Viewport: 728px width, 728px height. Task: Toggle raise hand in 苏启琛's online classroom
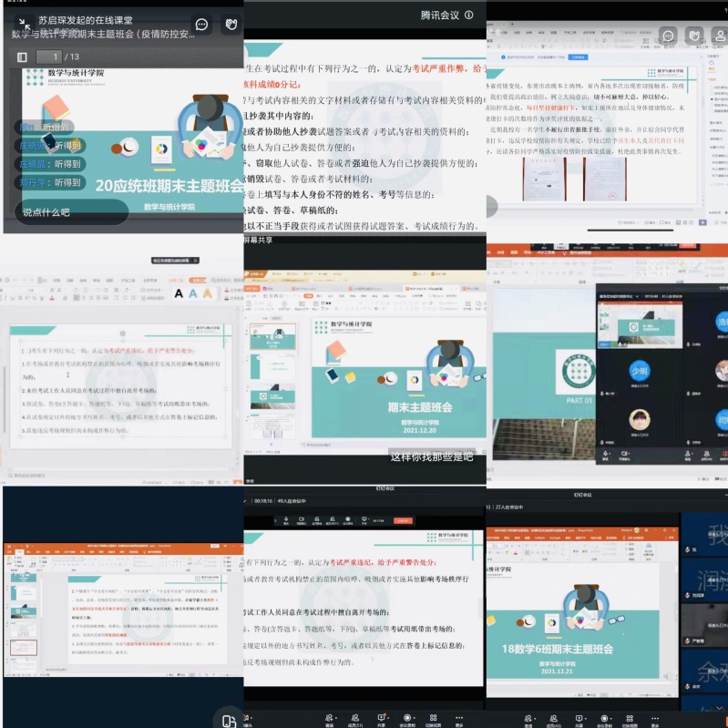point(231,25)
